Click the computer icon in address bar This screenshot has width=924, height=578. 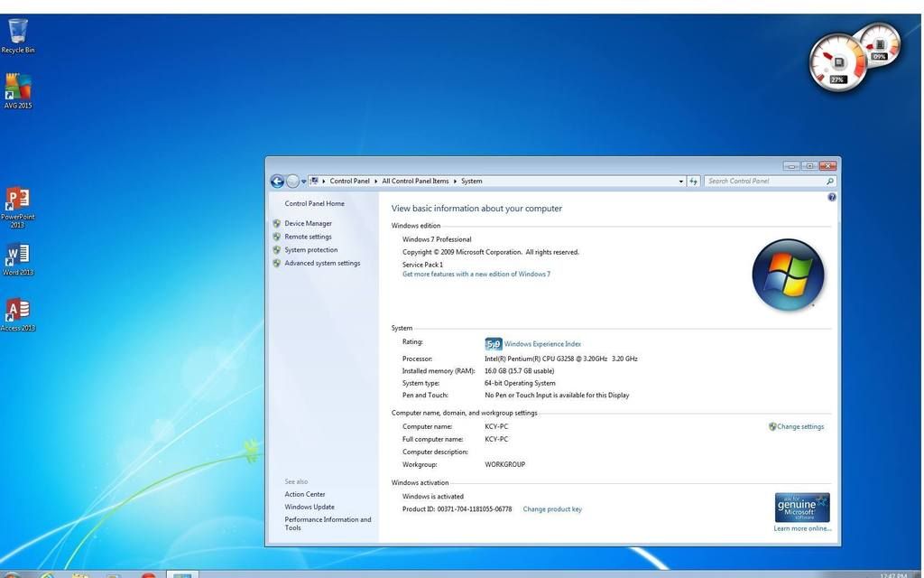(314, 181)
